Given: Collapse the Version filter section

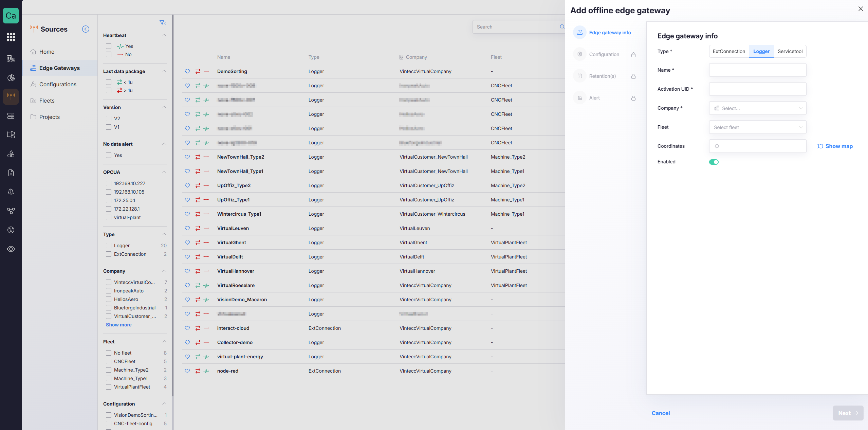Looking at the screenshot, I should tap(164, 107).
